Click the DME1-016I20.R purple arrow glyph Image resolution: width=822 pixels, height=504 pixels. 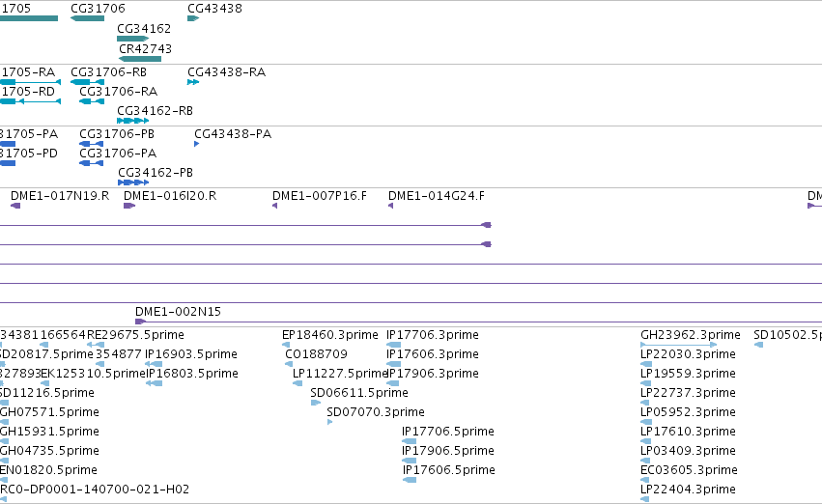click(129, 206)
